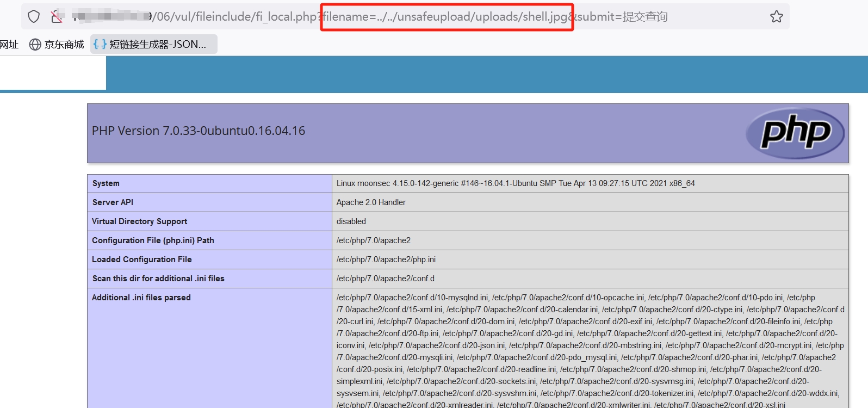Open the 短链接生成器-JSON bookmark
This screenshot has height=408, width=868.
click(154, 45)
